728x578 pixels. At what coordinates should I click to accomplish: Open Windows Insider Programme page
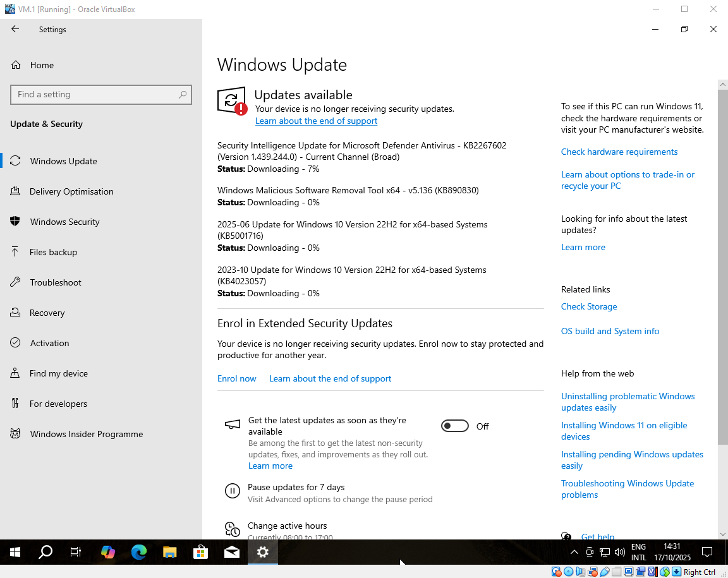point(87,434)
